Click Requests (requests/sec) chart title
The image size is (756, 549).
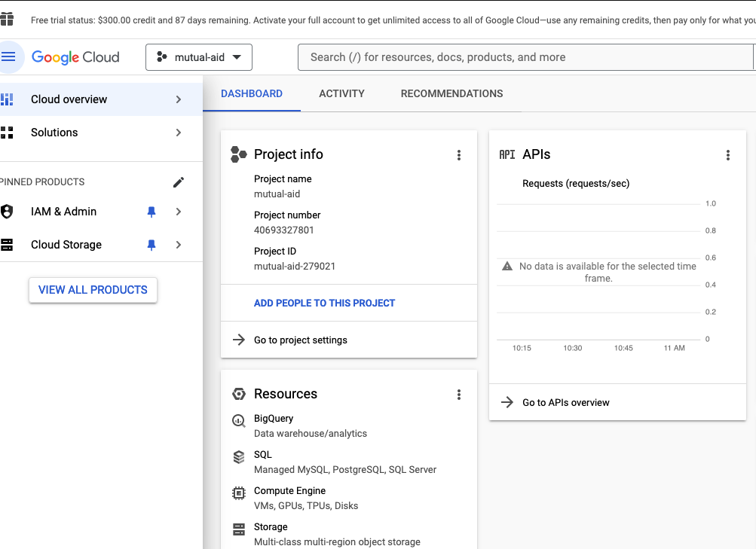(x=576, y=184)
